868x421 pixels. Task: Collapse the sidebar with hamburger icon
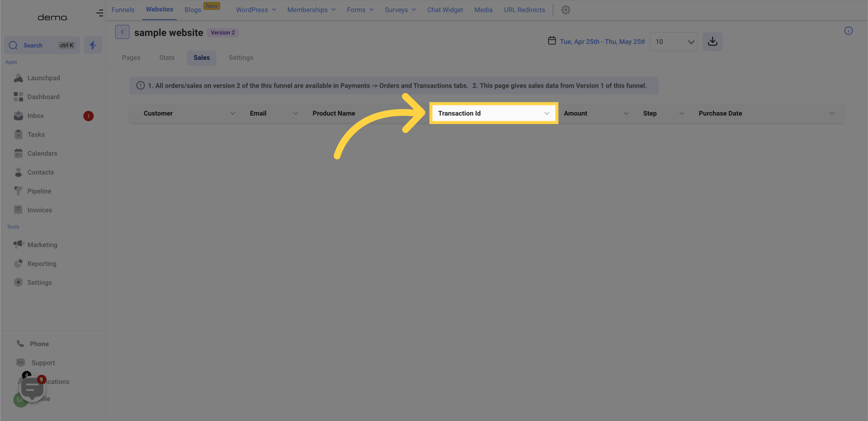[x=100, y=13]
